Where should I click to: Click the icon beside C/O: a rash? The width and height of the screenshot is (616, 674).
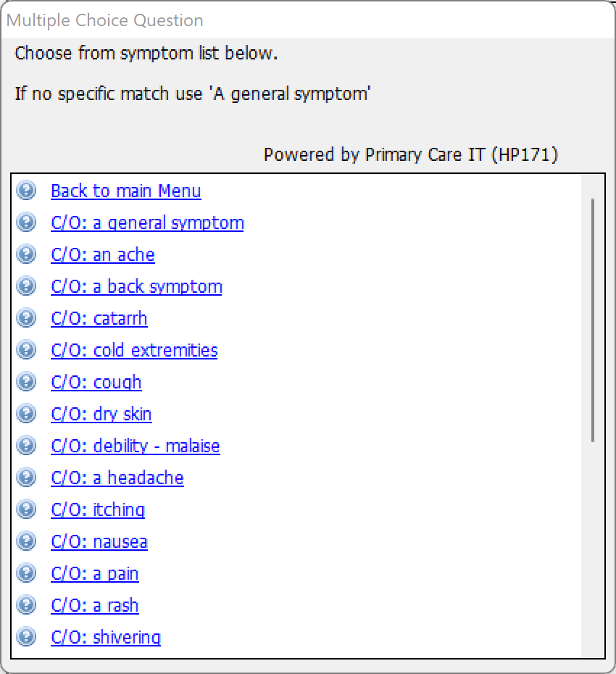tap(26, 605)
